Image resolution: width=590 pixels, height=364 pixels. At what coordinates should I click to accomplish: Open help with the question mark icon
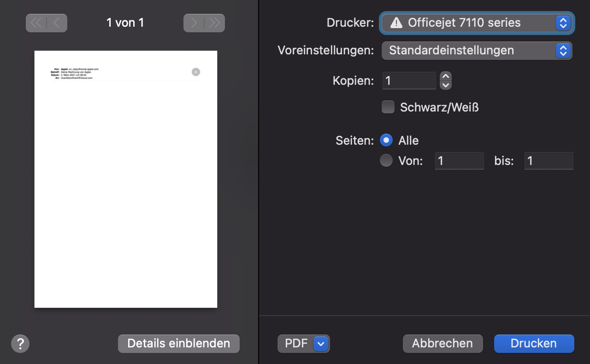click(x=20, y=343)
